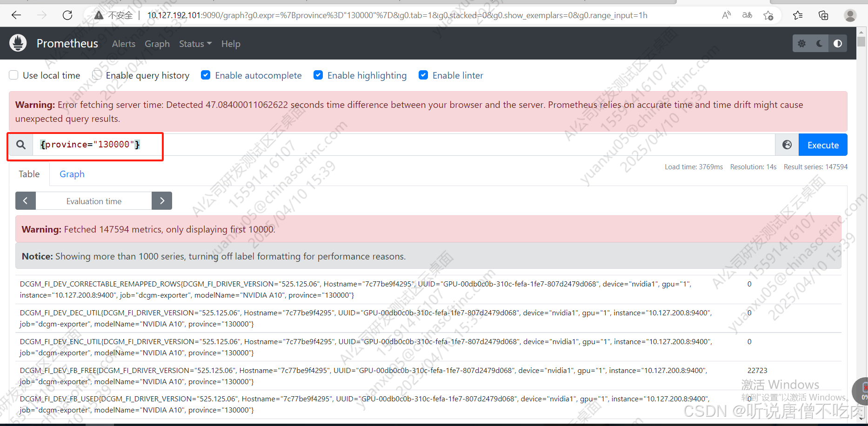Screen dimensions: 868x426
Task: Click the Prometheus brand title
Action: pyautogui.click(x=67, y=43)
